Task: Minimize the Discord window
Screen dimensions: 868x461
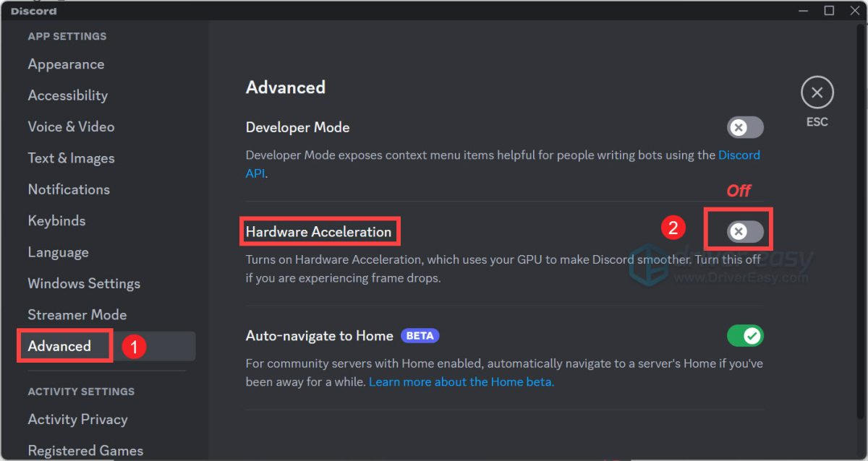Action: coord(802,10)
